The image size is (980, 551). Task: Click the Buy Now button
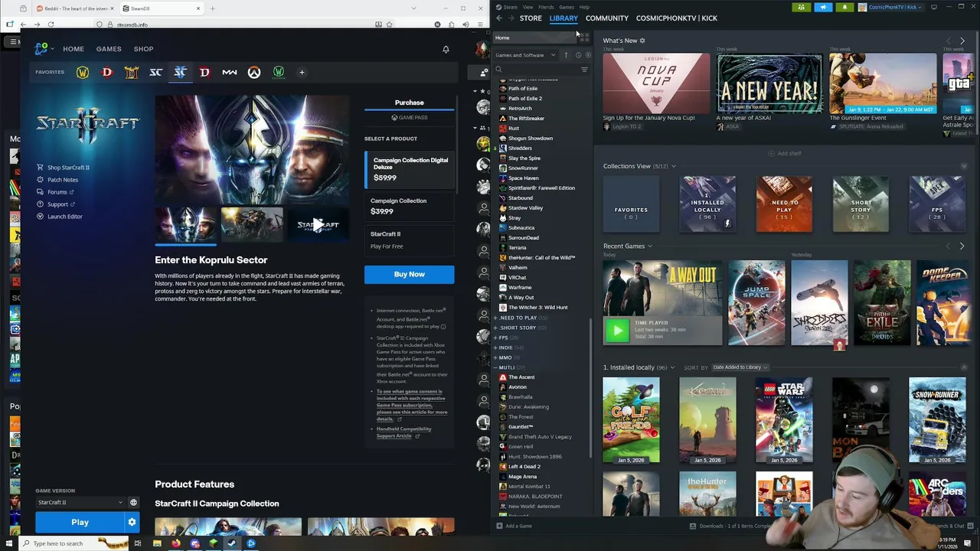[410, 274]
